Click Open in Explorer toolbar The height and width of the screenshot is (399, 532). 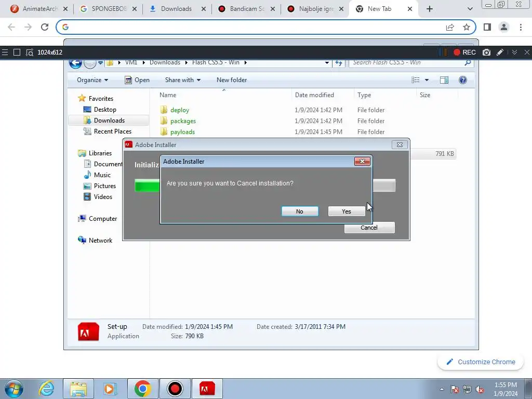pos(137,80)
